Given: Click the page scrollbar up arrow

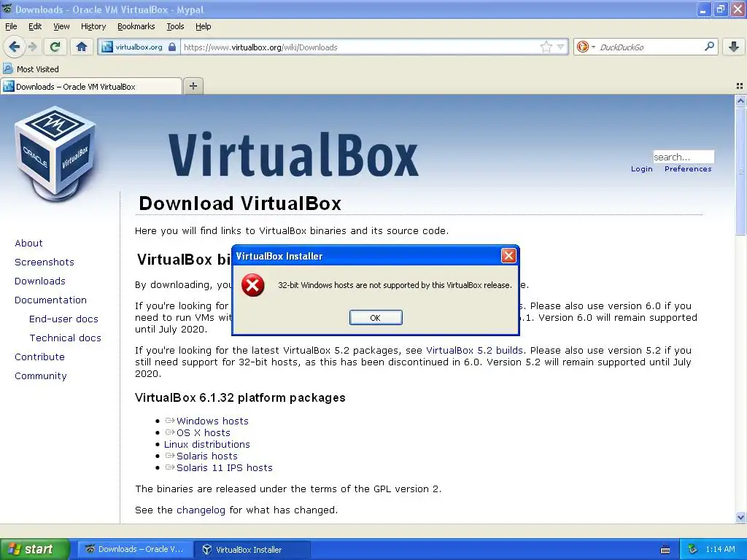Looking at the screenshot, I should pos(740,101).
